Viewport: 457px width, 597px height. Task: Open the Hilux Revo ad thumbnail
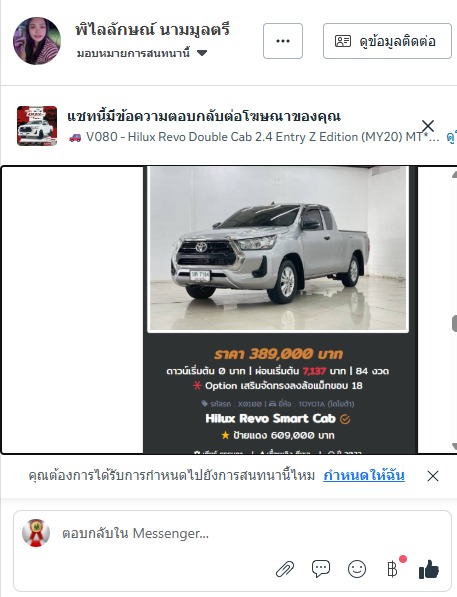pos(37,126)
